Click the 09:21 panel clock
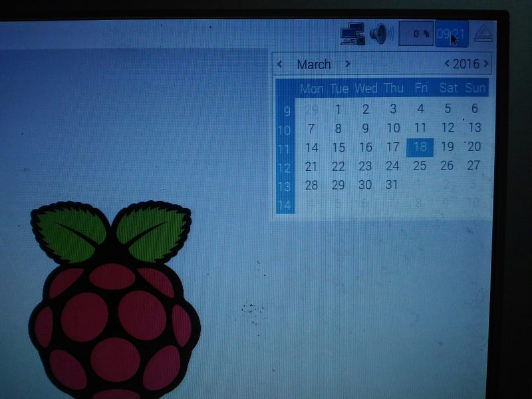This screenshot has width=532, height=399. (x=452, y=34)
